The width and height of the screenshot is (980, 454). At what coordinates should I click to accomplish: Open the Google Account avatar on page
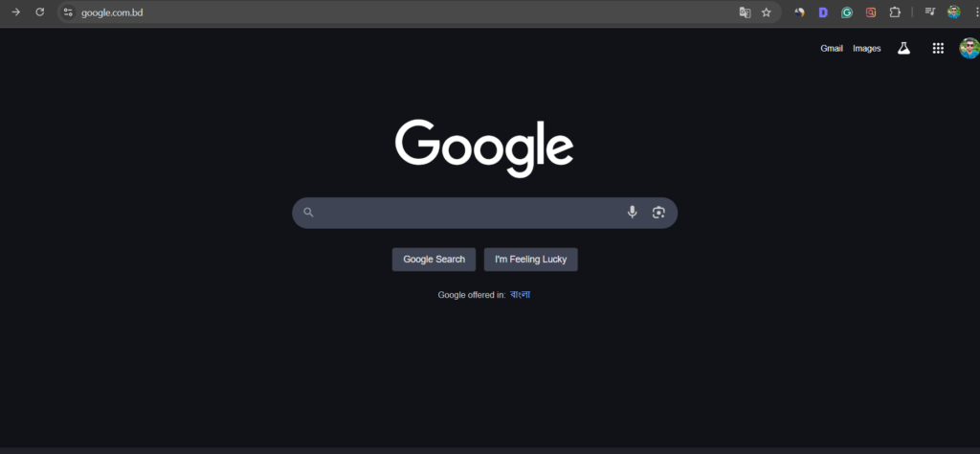(970, 48)
